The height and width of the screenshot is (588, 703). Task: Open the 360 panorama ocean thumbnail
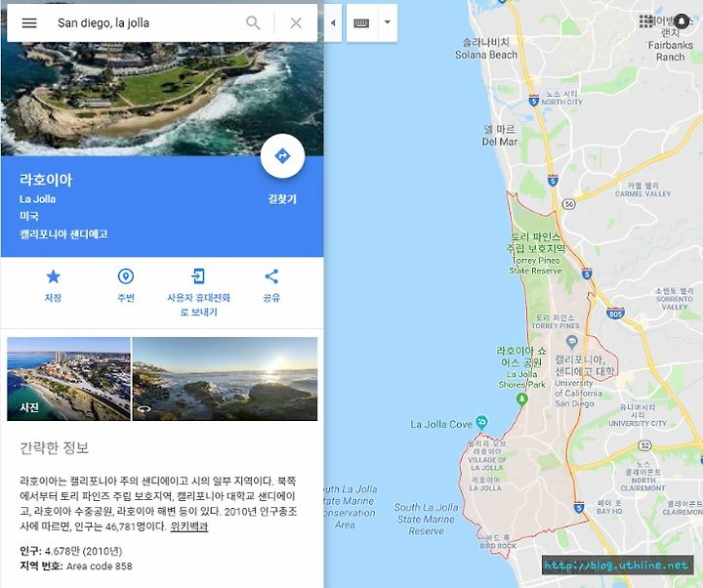(226, 379)
